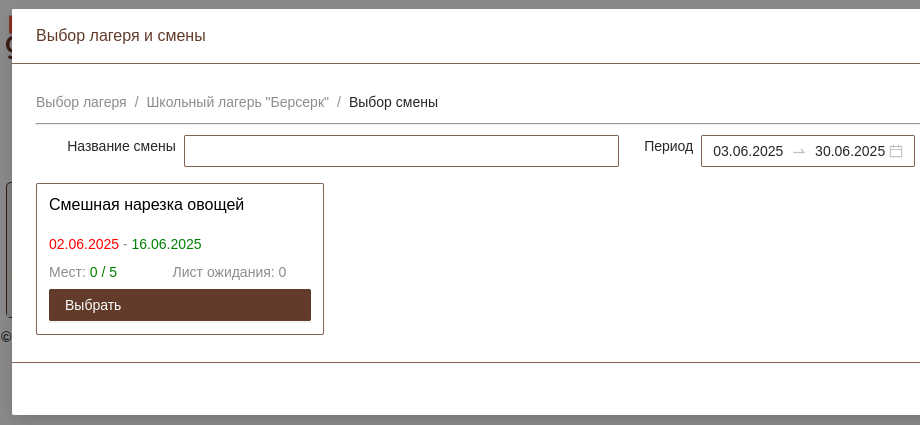
Task: Click the slash after Выбор лагеря breadcrumb
Action: pos(136,102)
